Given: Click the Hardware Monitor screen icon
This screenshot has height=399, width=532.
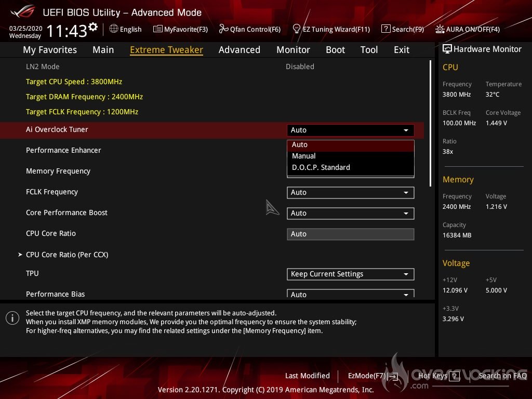Looking at the screenshot, I should pyautogui.click(x=447, y=49).
